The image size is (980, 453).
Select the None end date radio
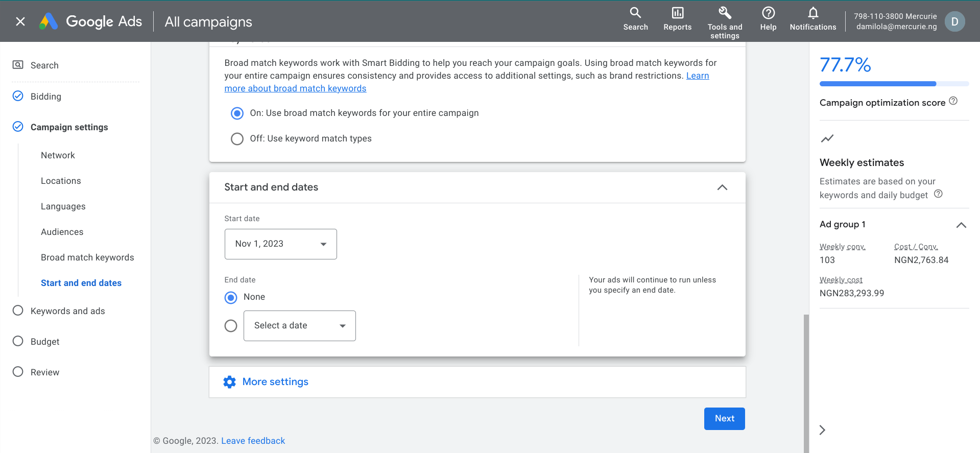231,297
